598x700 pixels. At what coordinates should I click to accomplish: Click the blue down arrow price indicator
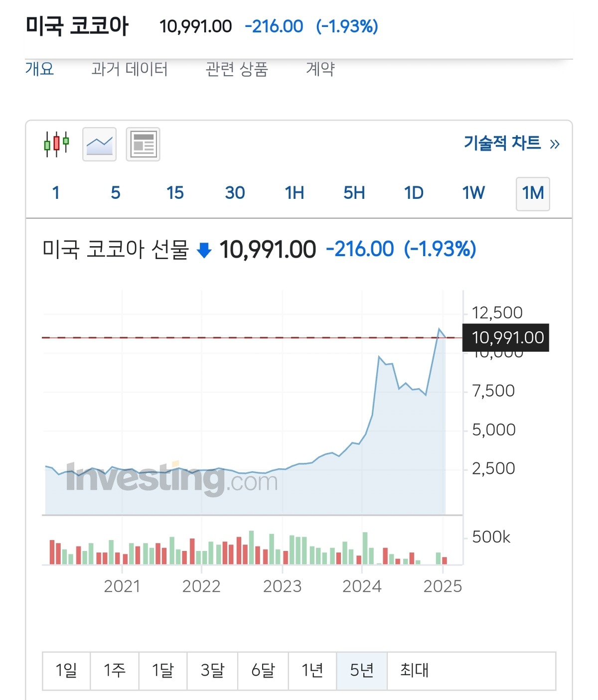[x=204, y=250]
